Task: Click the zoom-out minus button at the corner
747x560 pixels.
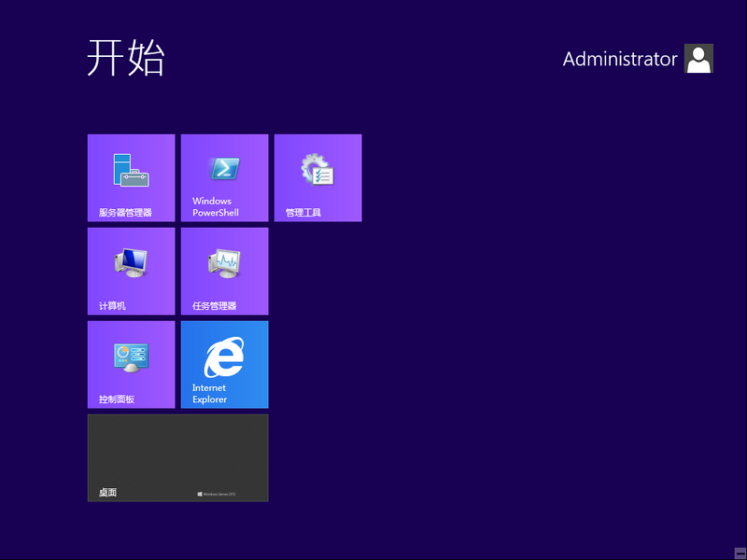Action: point(740,553)
